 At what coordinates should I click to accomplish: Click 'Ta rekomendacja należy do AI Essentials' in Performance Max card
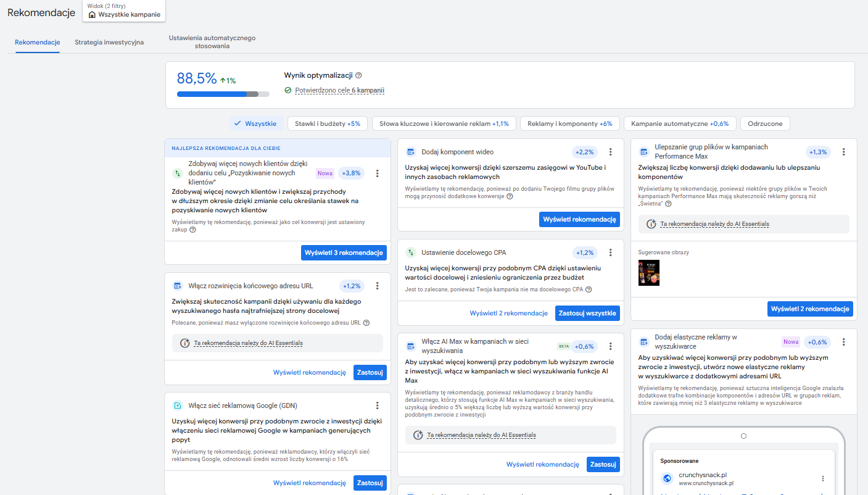714,224
